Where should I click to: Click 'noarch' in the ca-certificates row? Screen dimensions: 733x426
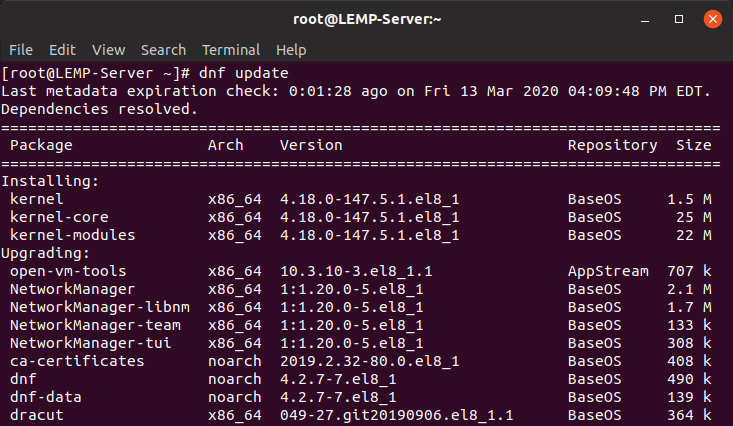(235, 361)
